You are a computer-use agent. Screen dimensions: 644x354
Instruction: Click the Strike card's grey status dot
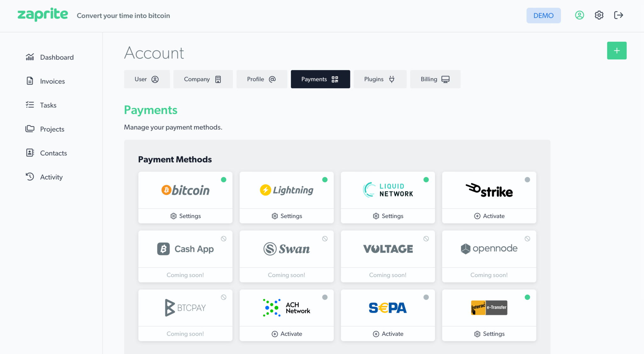[x=527, y=180]
